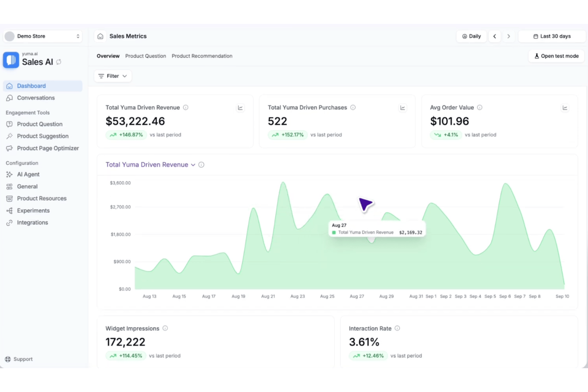Click the home icon beside Sales Metrics
This screenshot has height=392, width=588.
(x=101, y=36)
